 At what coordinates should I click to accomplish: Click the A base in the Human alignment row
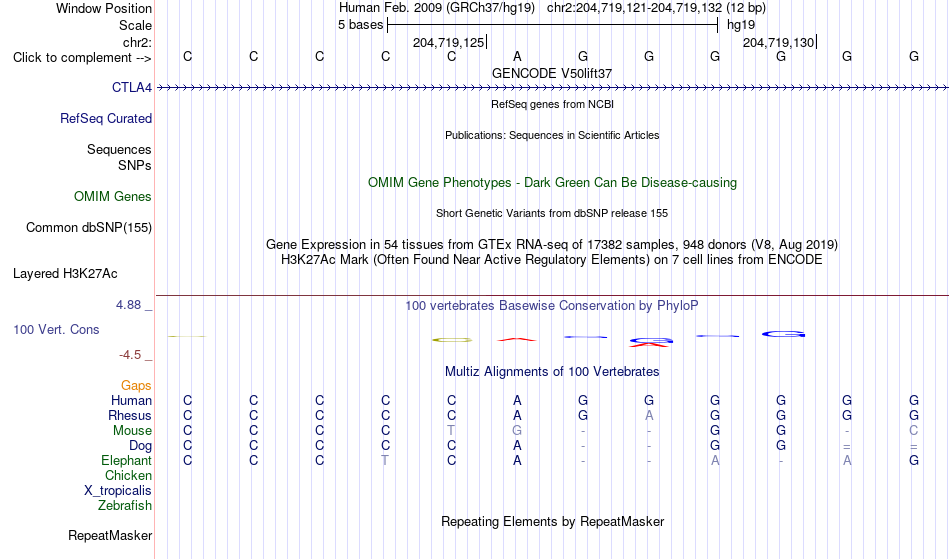click(517, 401)
